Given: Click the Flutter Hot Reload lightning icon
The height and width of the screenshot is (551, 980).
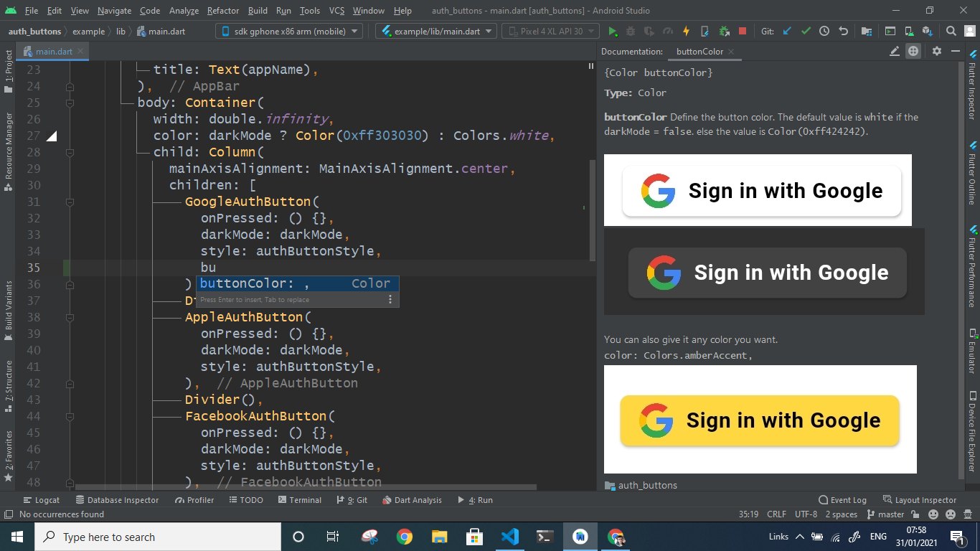Looking at the screenshot, I should 686,32.
